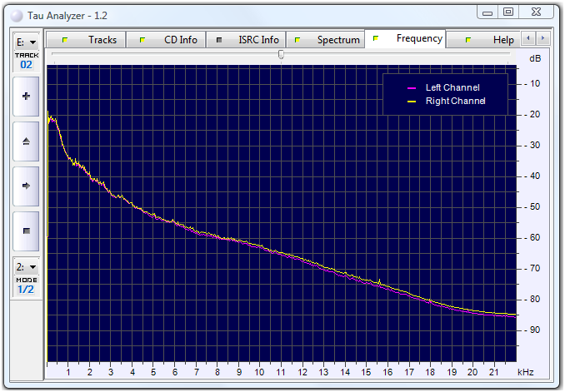Viewport: 565px width, 392px height.
Task: Click the mode 1/2 indicator
Action: coord(26,290)
